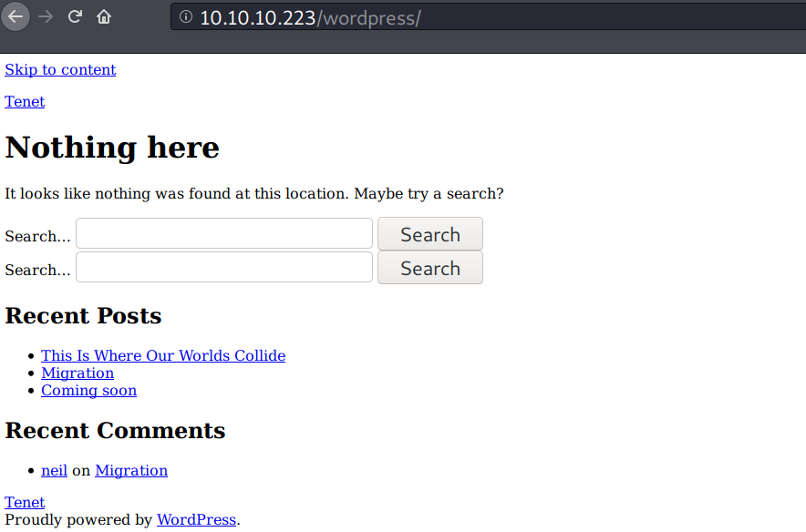
Task: Click the site info icon in address bar
Action: coord(186,17)
